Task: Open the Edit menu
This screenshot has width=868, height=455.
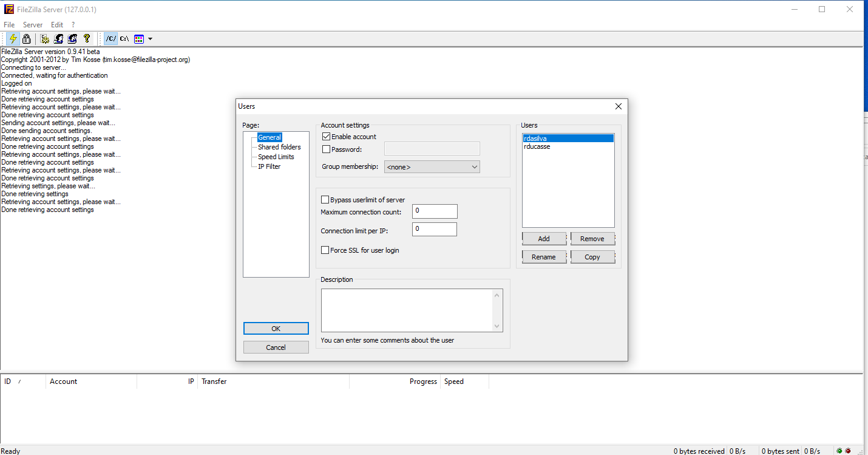Action: pos(57,25)
